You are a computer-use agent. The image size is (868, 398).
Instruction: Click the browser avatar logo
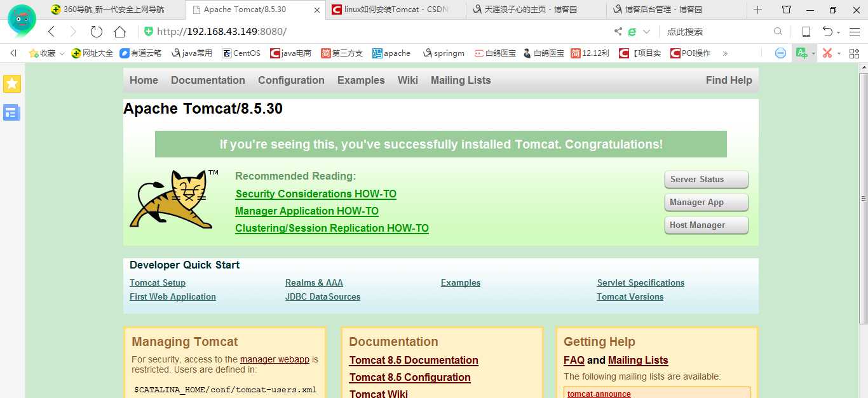tap(22, 20)
